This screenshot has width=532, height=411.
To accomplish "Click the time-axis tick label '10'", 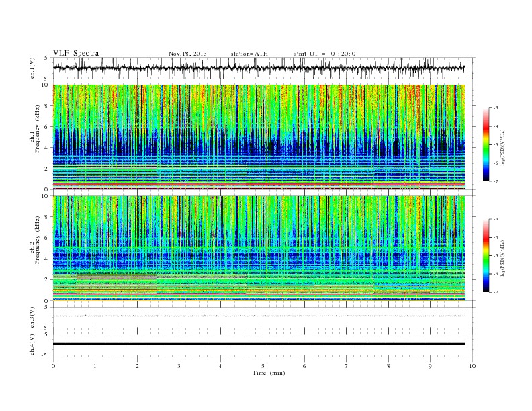I will pyautogui.click(x=472, y=366).
